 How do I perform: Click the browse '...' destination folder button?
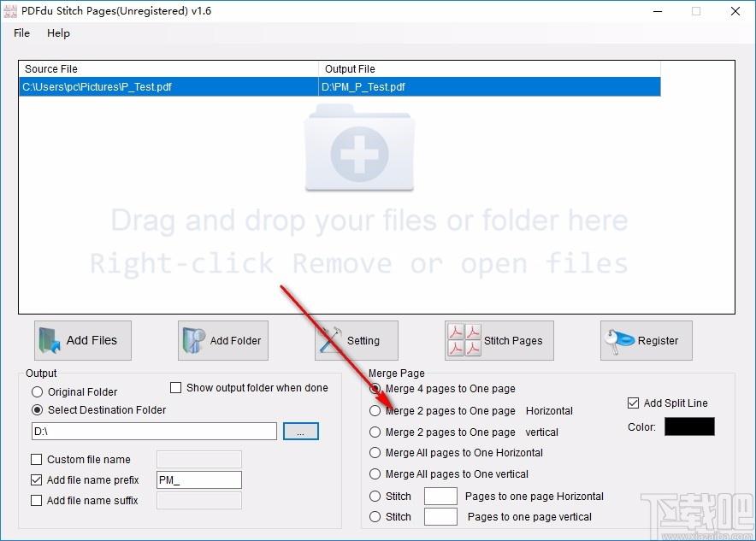(x=301, y=431)
